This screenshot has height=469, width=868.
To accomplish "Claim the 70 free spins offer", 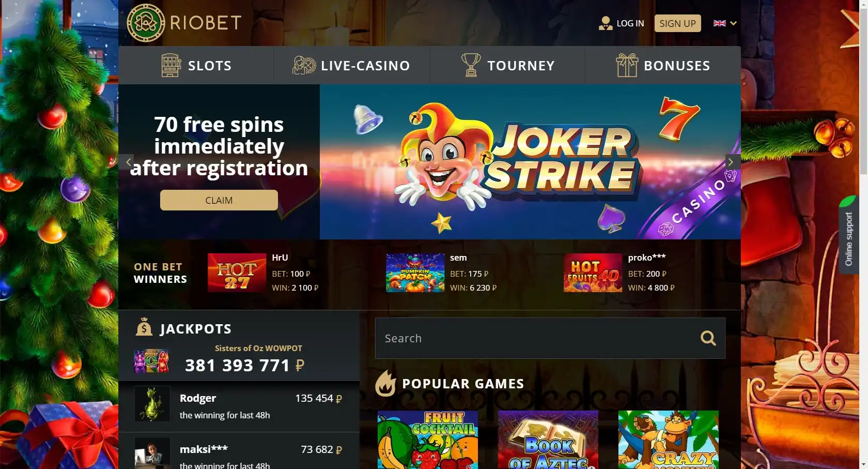I will (219, 200).
